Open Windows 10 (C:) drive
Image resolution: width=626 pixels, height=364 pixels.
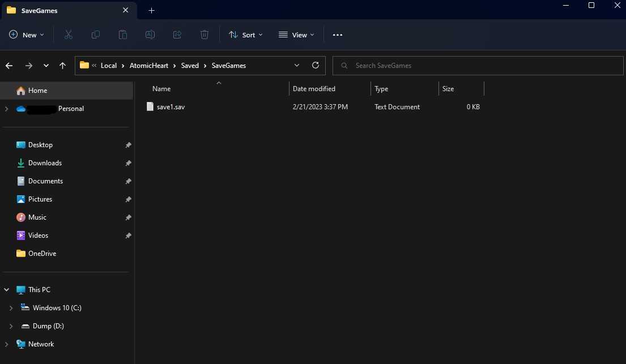pyautogui.click(x=57, y=308)
